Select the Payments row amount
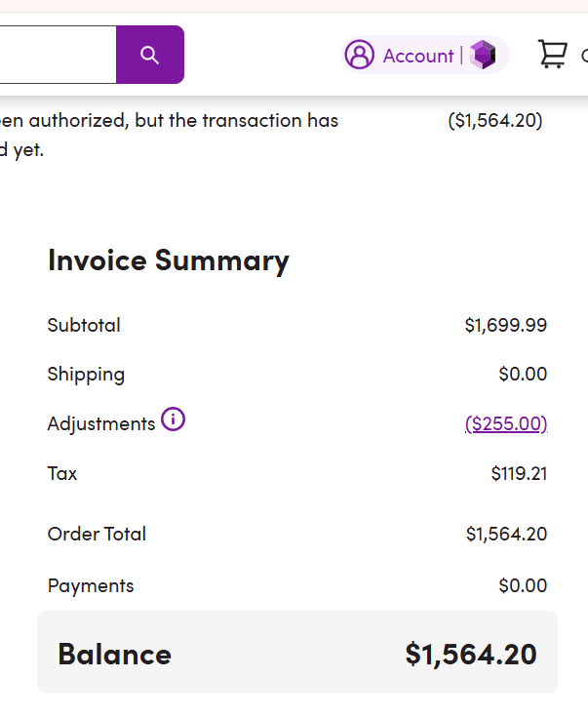Screen dimensions: 588x718 click(x=523, y=585)
